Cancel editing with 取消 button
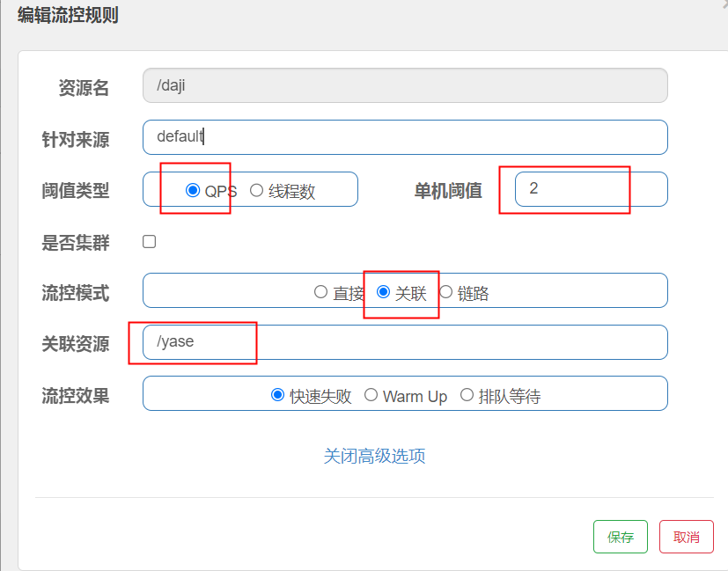This screenshot has width=728, height=571. point(686,537)
